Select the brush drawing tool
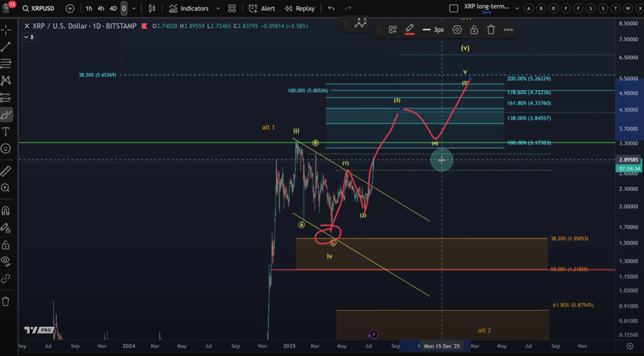Image resolution: width=644 pixels, height=356 pixels. click(x=6, y=115)
